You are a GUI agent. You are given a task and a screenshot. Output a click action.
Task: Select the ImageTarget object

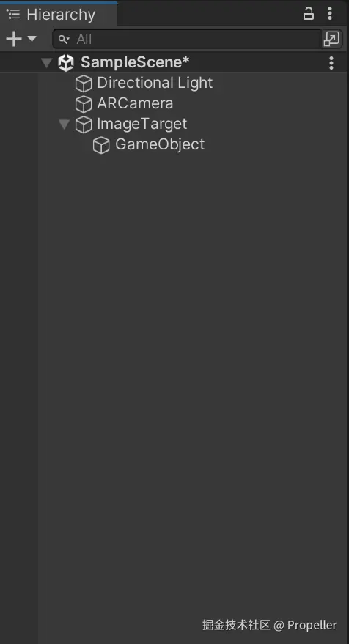(x=142, y=124)
